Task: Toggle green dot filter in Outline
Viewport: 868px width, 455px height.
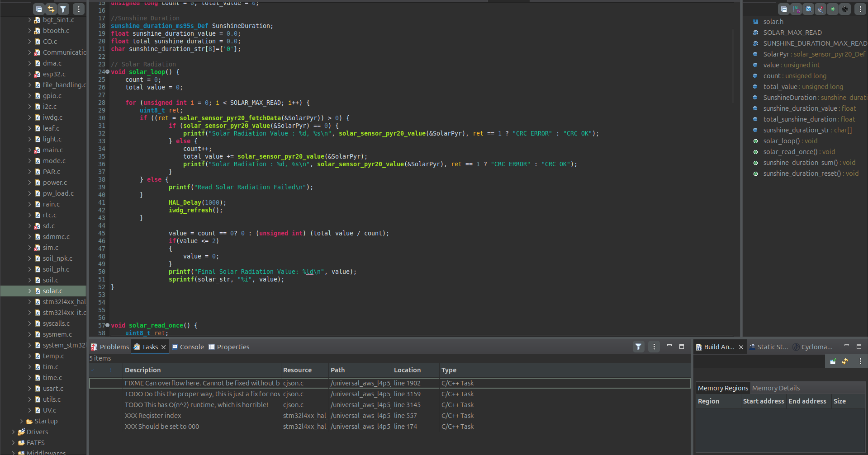Action: click(833, 9)
